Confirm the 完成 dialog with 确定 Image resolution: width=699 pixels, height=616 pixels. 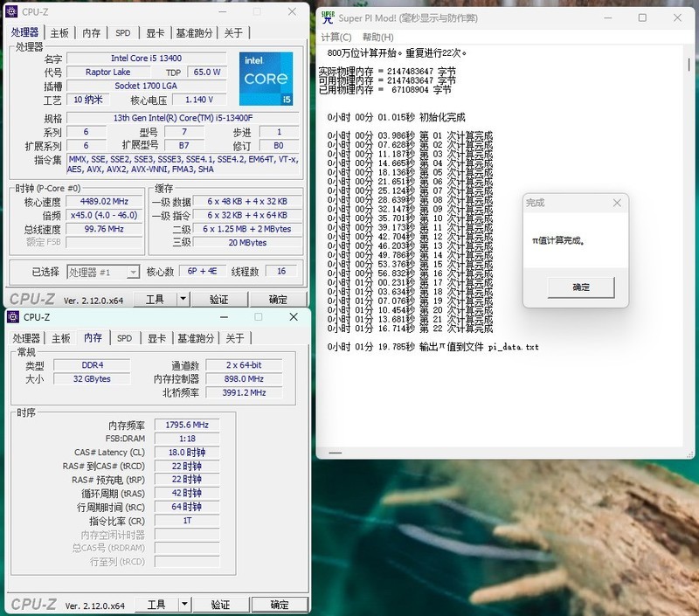tap(581, 287)
